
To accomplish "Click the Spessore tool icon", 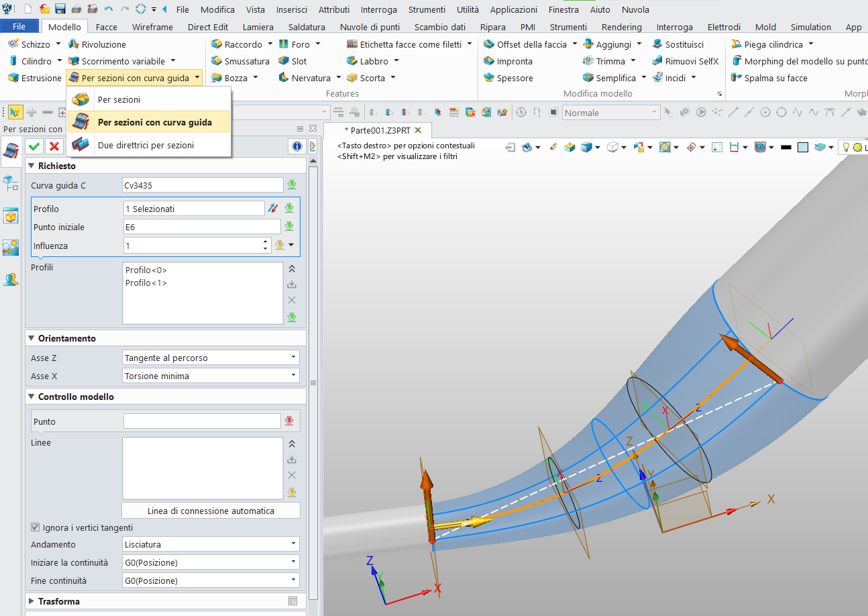I will (x=508, y=78).
